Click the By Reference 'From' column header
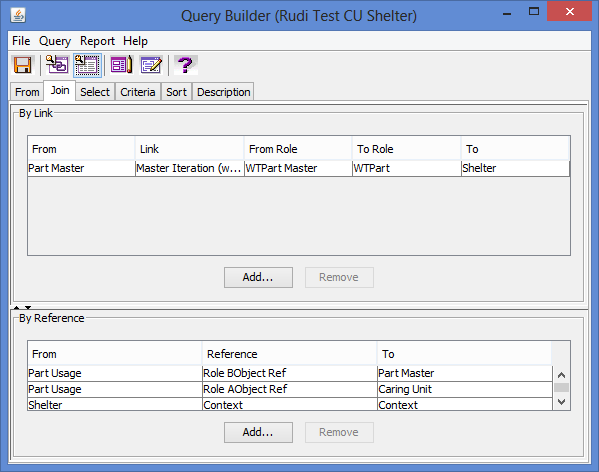The height and width of the screenshot is (472, 599). click(x=115, y=354)
